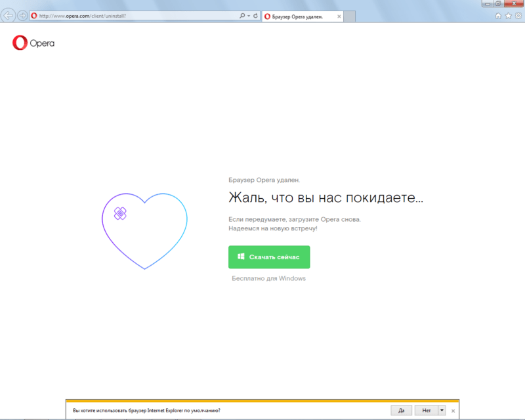Click the browser Forward arrow button
The height and width of the screenshot is (420, 525).
22,16
